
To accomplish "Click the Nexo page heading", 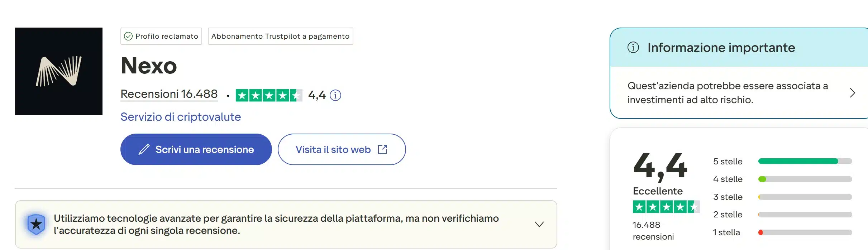I will click(x=149, y=66).
